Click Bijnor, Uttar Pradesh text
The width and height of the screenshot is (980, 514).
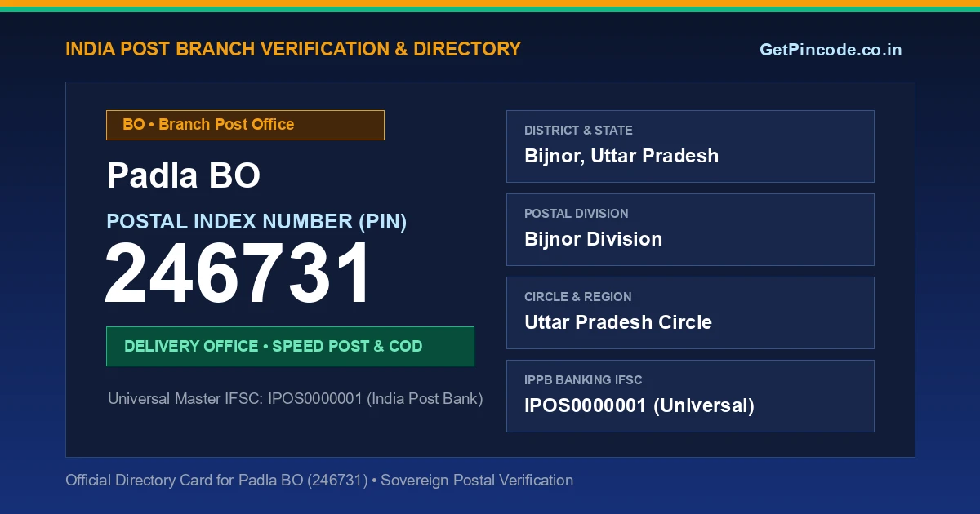point(621,156)
